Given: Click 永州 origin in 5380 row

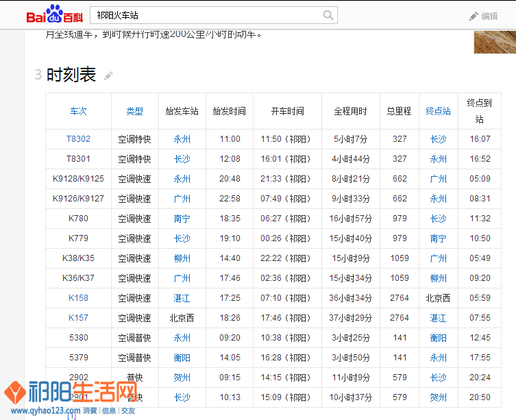Looking at the screenshot, I should (x=182, y=338).
